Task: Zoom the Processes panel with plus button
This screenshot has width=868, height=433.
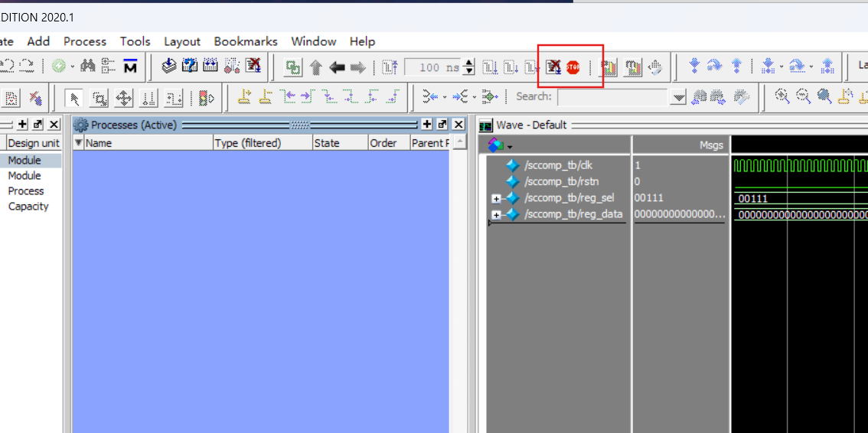Action: pyautogui.click(x=426, y=125)
